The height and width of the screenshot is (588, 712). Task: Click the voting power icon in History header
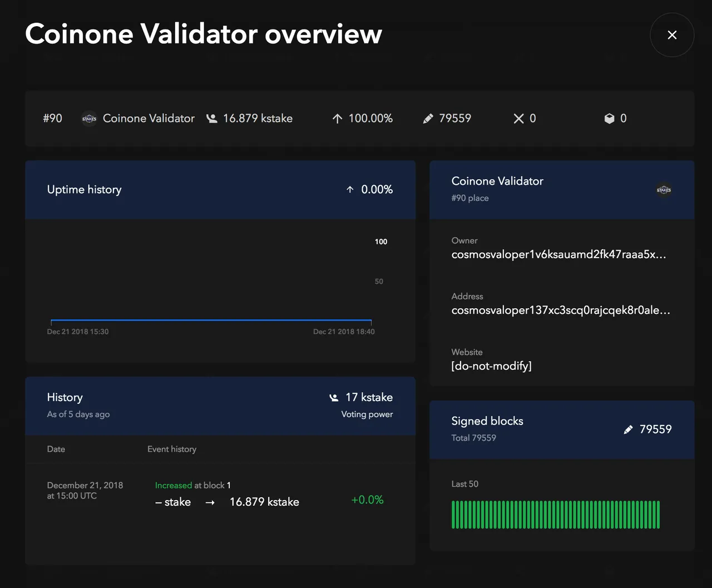334,398
